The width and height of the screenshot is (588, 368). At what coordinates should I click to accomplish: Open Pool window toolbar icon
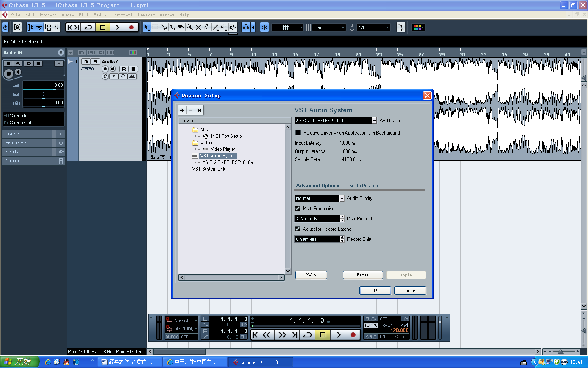pos(48,27)
